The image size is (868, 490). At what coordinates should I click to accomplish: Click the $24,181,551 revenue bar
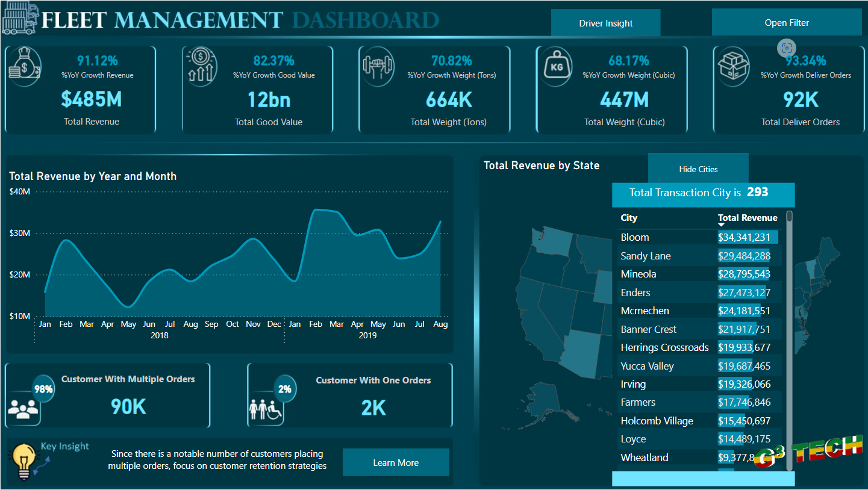point(739,311)
